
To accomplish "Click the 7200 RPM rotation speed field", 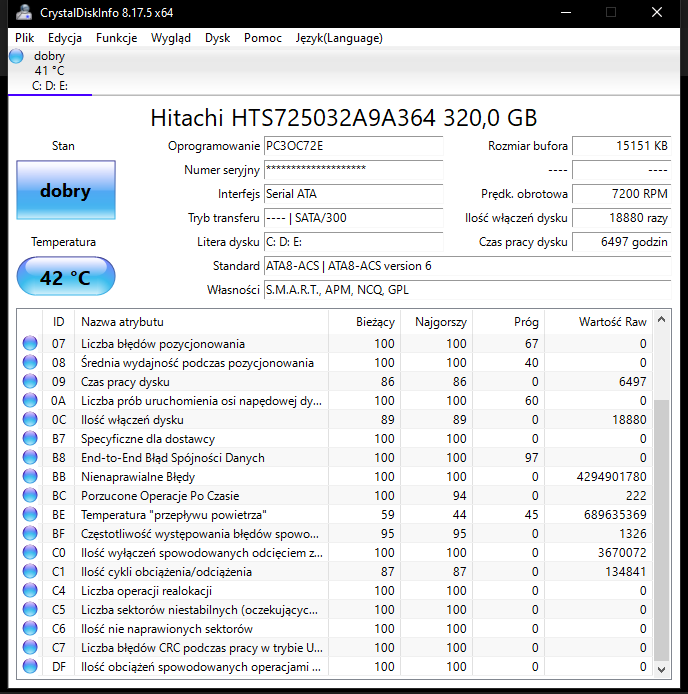I will click(x=622, y=194).
